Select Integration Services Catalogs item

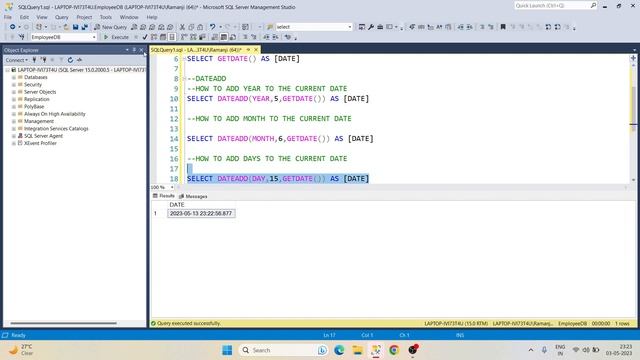(56, 129)
